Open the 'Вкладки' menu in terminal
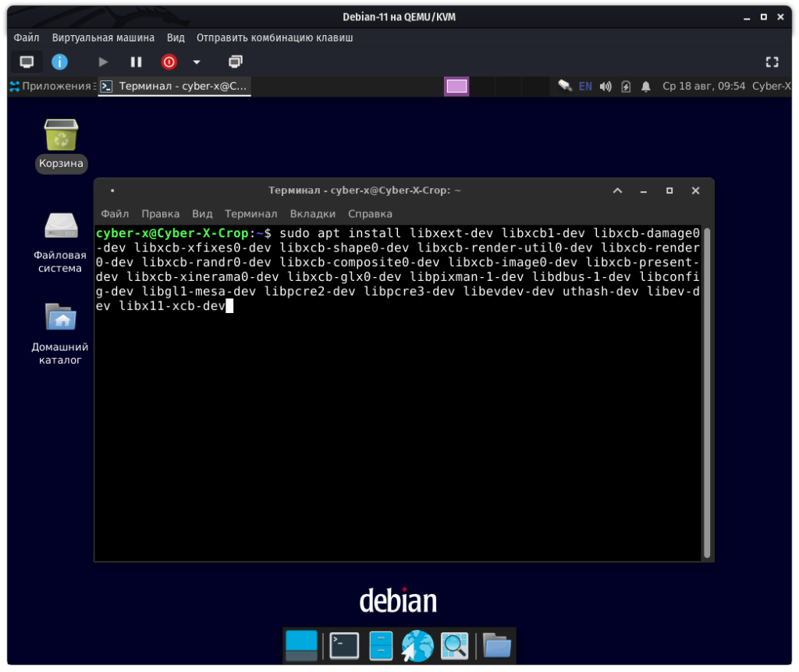 click(312, 214)
